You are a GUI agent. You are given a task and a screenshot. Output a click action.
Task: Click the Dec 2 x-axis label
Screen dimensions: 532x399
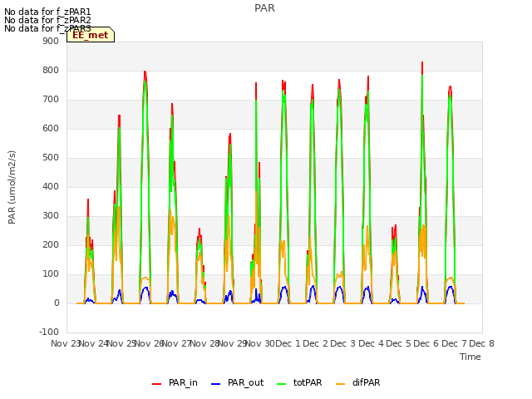tap(316, 343)
